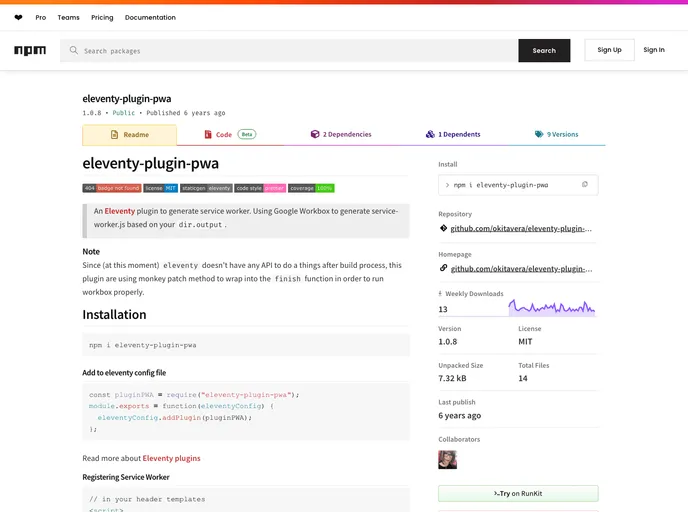Click the coverage 100% badge

(x=312, y=188)
